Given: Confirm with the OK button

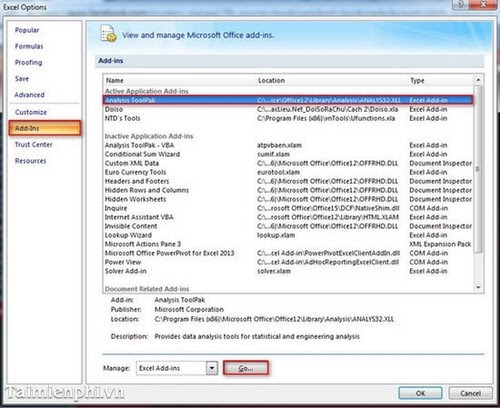Looking at the screenshot, I should [x=420, y=393].
